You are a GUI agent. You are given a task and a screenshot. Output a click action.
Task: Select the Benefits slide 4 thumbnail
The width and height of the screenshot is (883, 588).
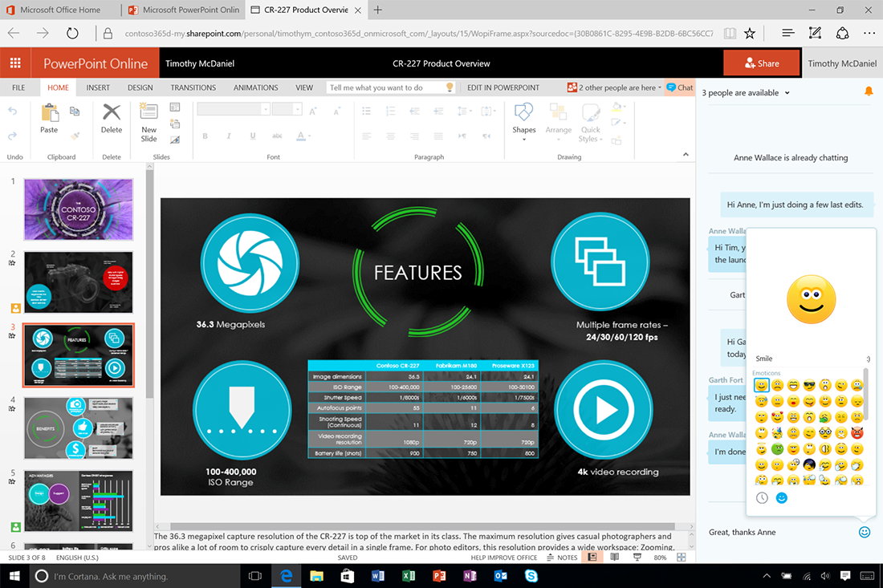click(78, 428)
